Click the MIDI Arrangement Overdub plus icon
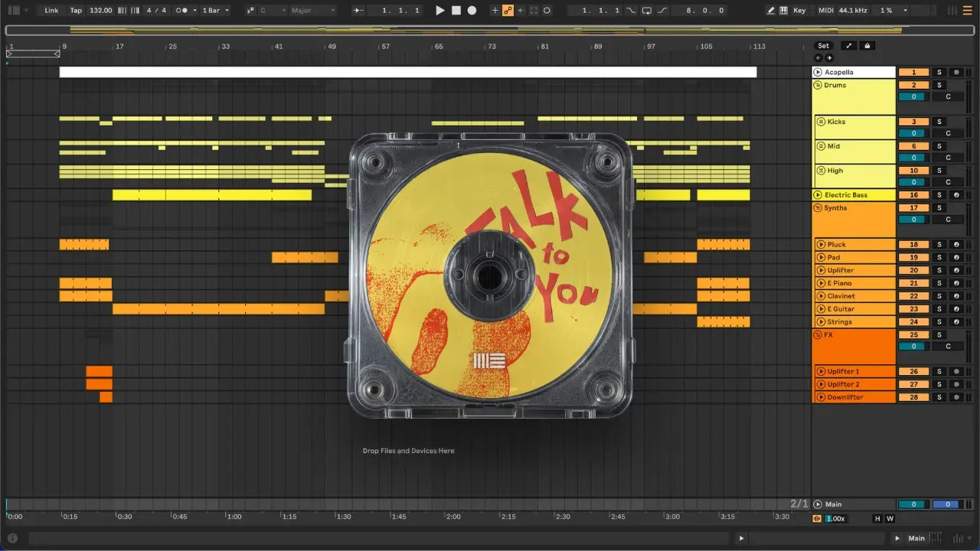980x551 pixels. (495, 11)
